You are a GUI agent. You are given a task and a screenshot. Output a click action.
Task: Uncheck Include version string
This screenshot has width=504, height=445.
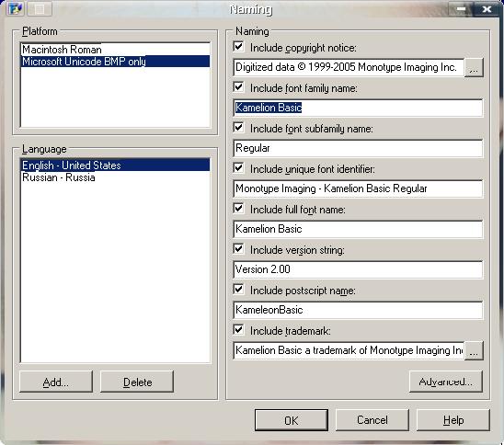pyautogui.click(x=239, y=249)
